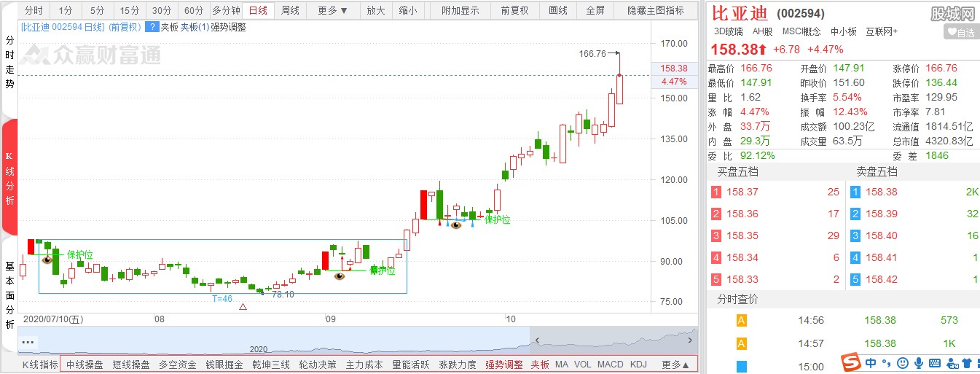Screen dimensions: 980x374
Task: Toggle the 强势调整 indicator
Action: (x=504, y=365)
